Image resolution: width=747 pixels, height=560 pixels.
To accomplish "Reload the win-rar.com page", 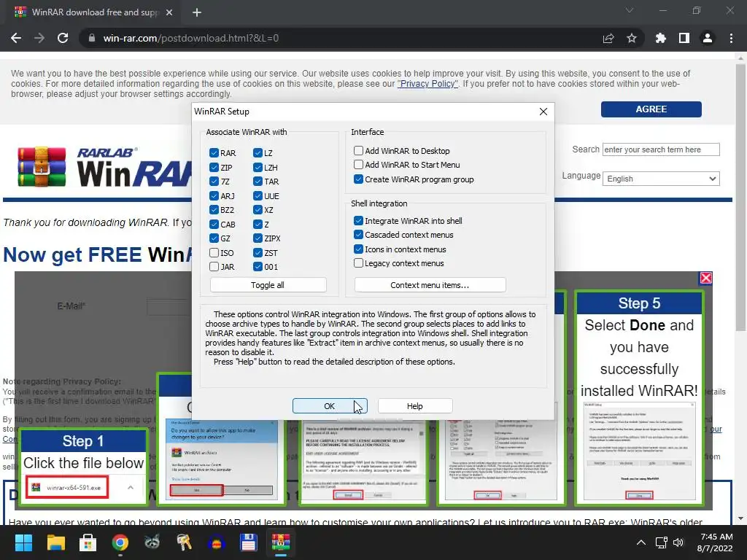I will (63, 38).
